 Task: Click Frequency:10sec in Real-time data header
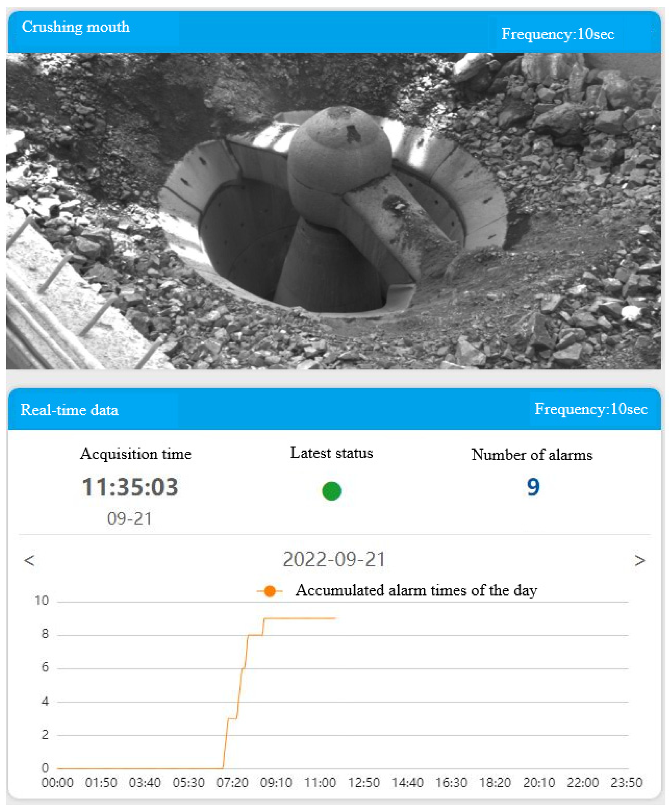(591, 409)
